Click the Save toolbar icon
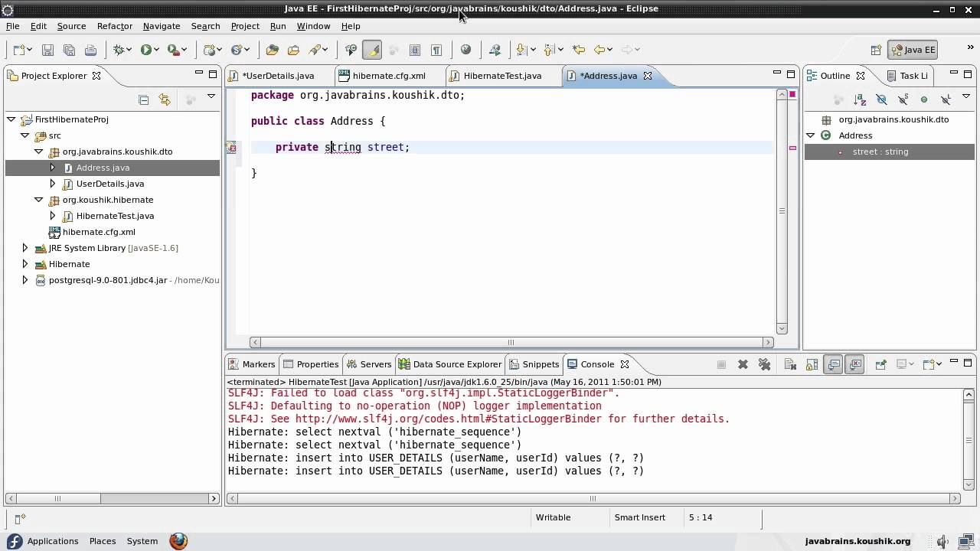Screen dimensions: 980x551 click(47, 50)
